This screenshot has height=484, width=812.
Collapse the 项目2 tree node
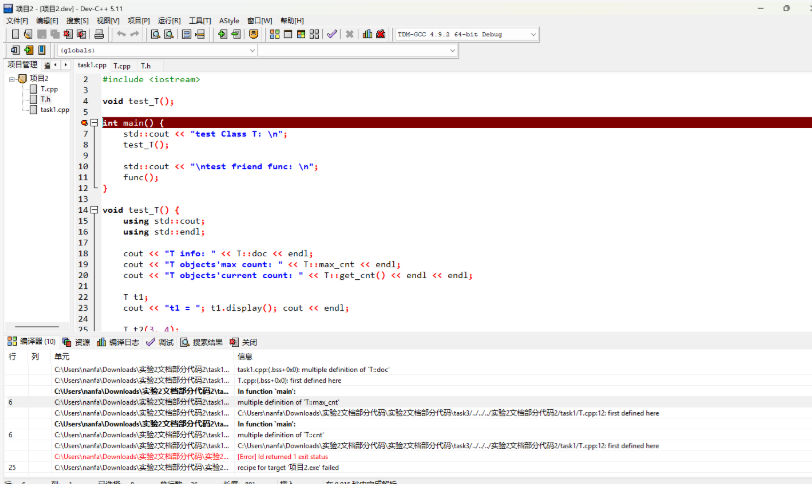pyautogui.click(x=11, y=79)
